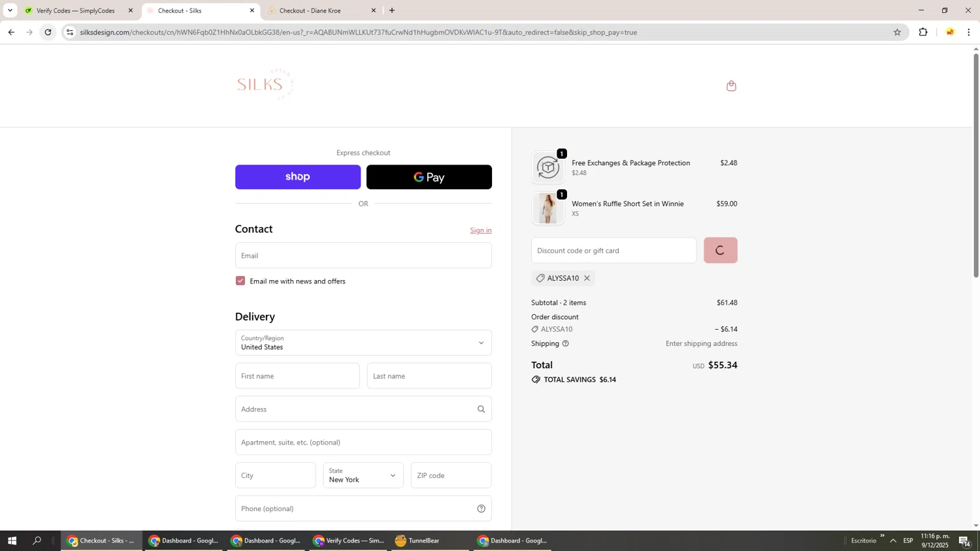Click the shipping info question mark icon
Screen dimensions: 980x551
coord(566,343)
